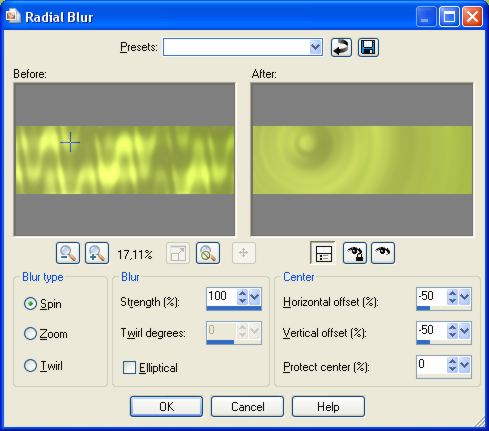Click the Vertical offset value field
The width and height of the screenshot is (489, 431).
tap(431, 330)
